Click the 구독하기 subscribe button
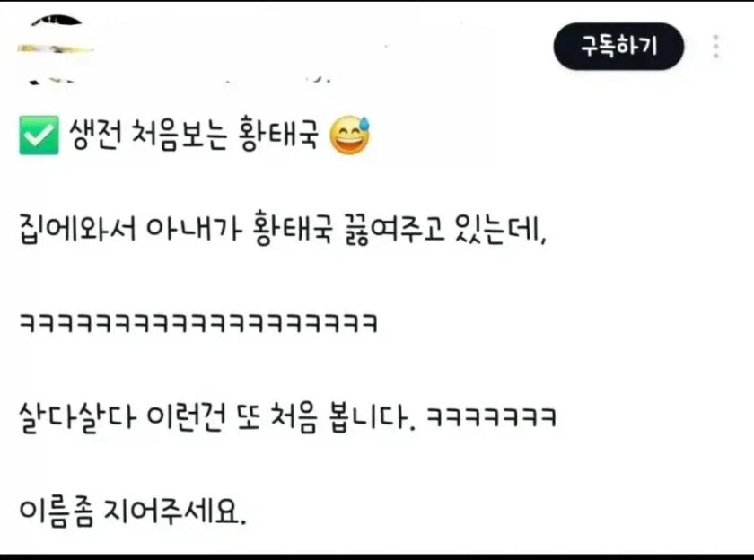Screen dimensions: 754x560 pos(618,46)
